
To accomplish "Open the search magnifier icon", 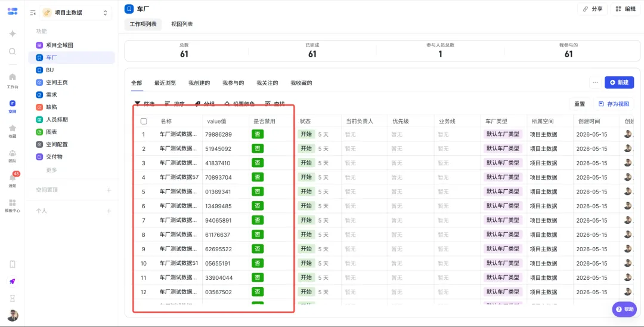I will [x=13, y=51].
